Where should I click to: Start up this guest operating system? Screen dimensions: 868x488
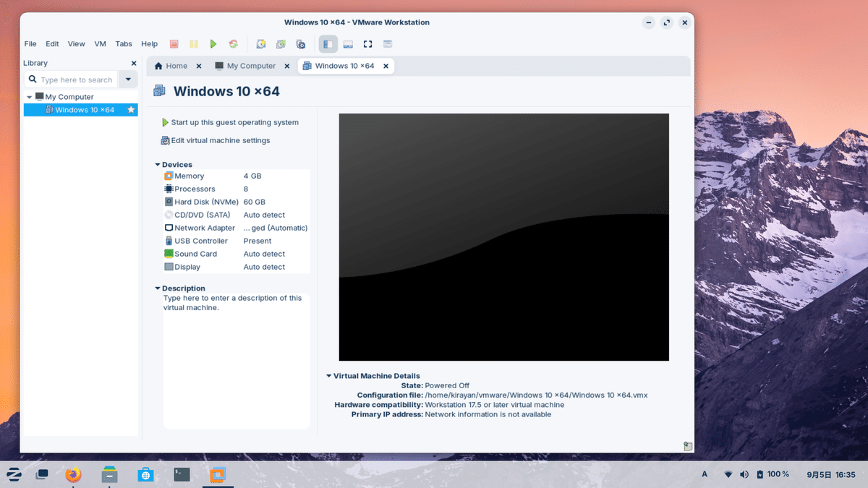tap(230, 123)
